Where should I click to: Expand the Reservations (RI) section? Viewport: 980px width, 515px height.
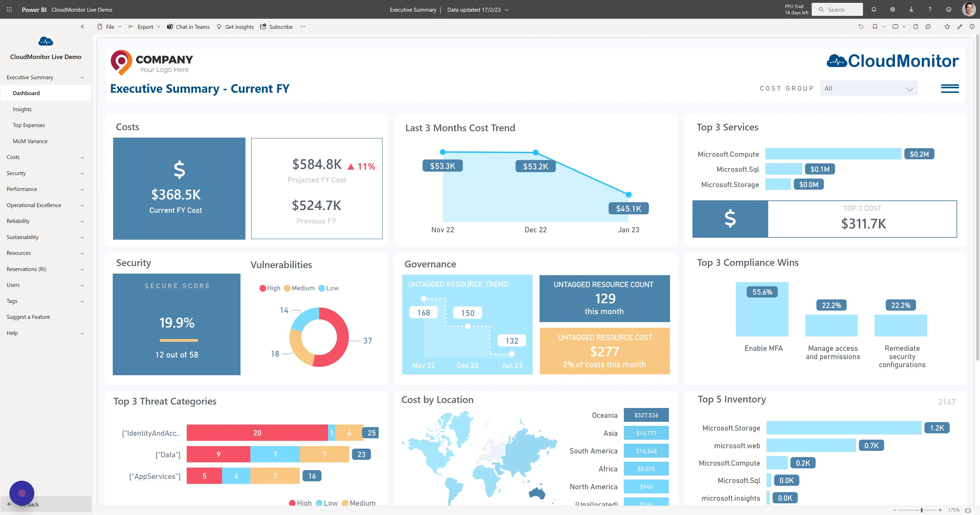82,269
